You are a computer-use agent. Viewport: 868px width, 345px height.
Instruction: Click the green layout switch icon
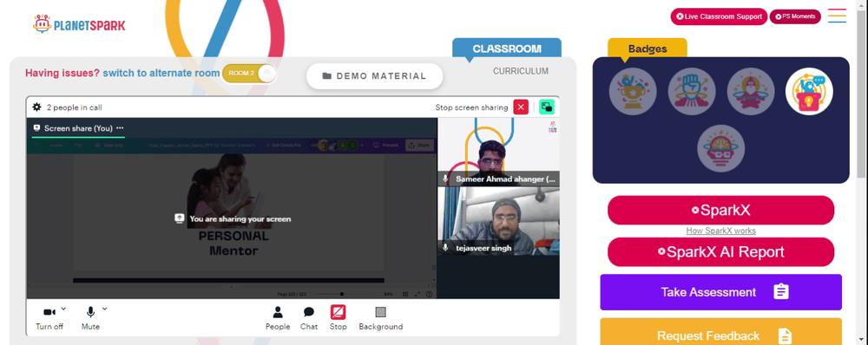tap(547, 107)
